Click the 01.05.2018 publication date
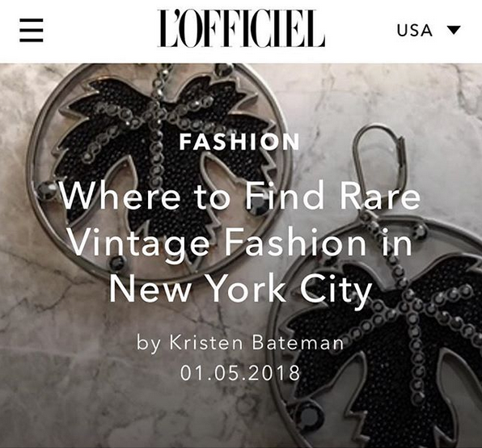 (x=240, y=373)
